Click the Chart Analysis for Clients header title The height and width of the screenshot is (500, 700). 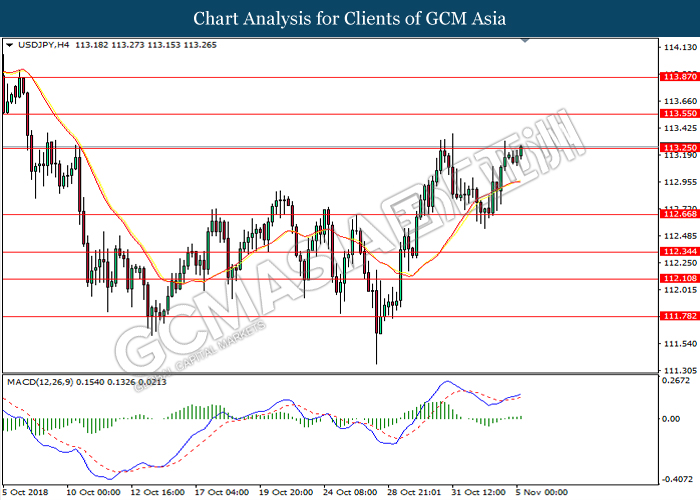pyautogui.click(x=350, y=18)
